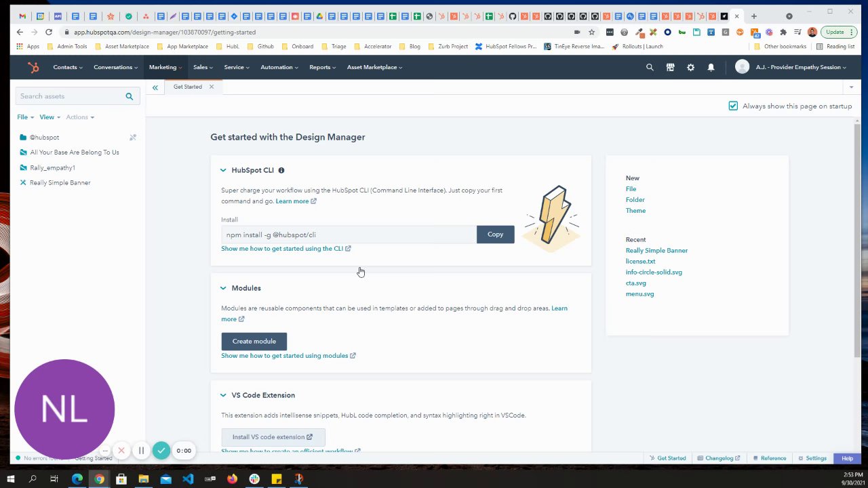
Task: Open Microsoft Edge from the taskbar
Action: [77, 479]
